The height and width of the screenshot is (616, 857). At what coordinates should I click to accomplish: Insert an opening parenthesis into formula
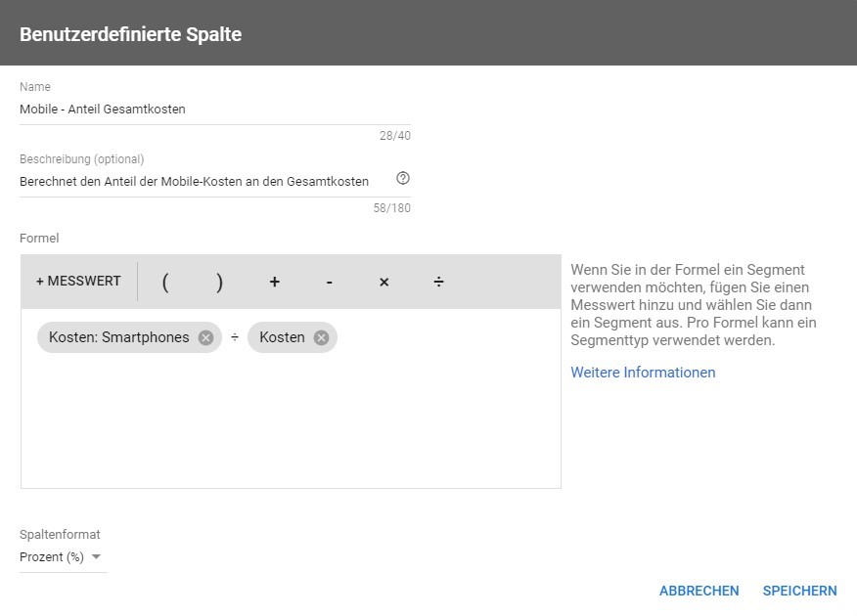tap(165, 282)
